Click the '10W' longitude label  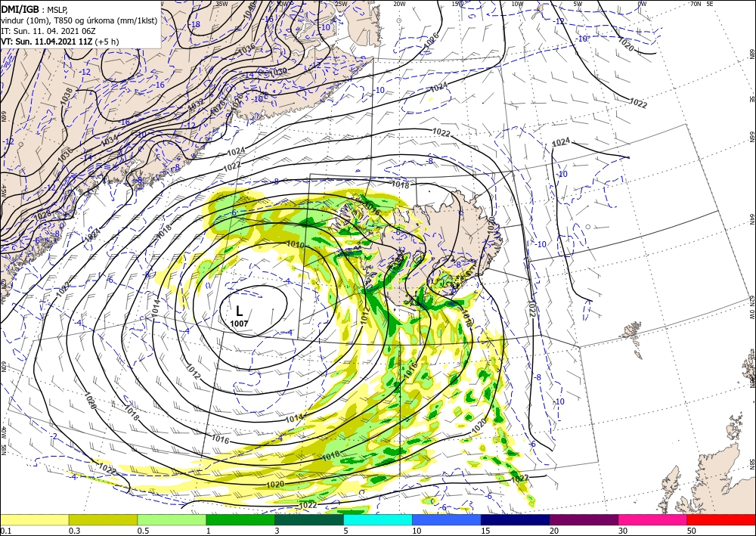(517, 4)
